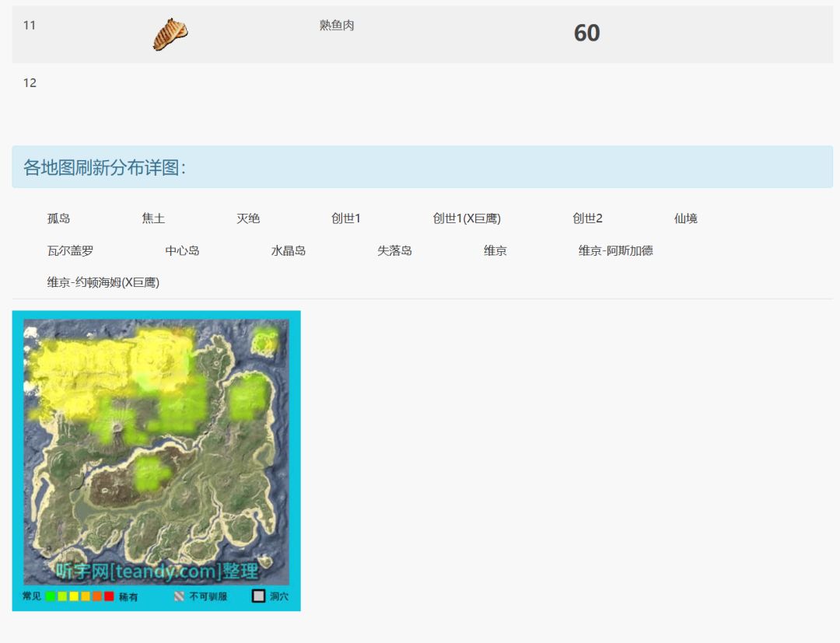Click the green 常见 legend swatch
840x643 pixels.
coord(51,596)
